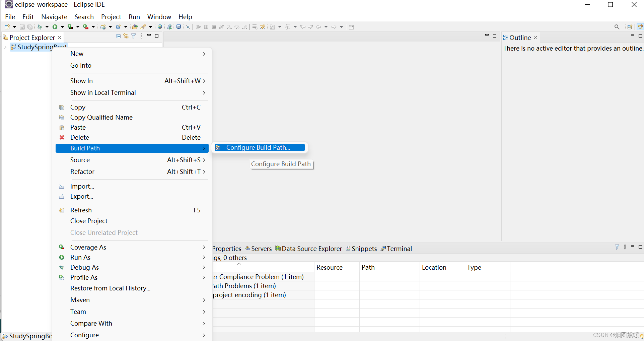This screenshot has width=644, height=341.
Task: Open the Project menu
Action: coord(111,17)
